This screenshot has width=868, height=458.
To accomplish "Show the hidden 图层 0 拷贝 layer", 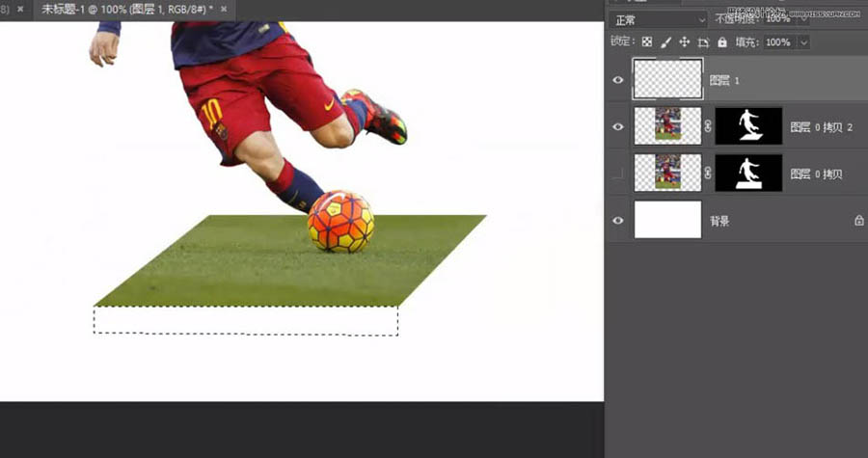I will [x=618, y=174].
